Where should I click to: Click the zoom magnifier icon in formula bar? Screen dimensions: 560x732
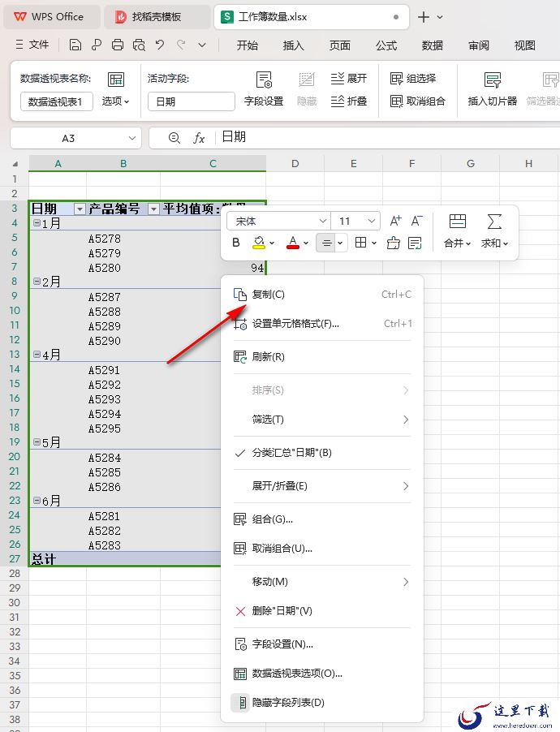pos(174,138)
